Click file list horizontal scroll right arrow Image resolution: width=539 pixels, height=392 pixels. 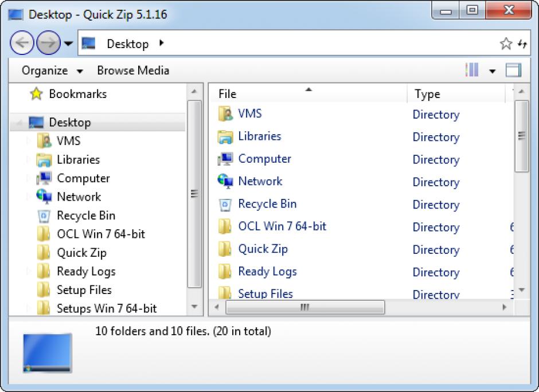pyautogui.click(x=504, y=307)
